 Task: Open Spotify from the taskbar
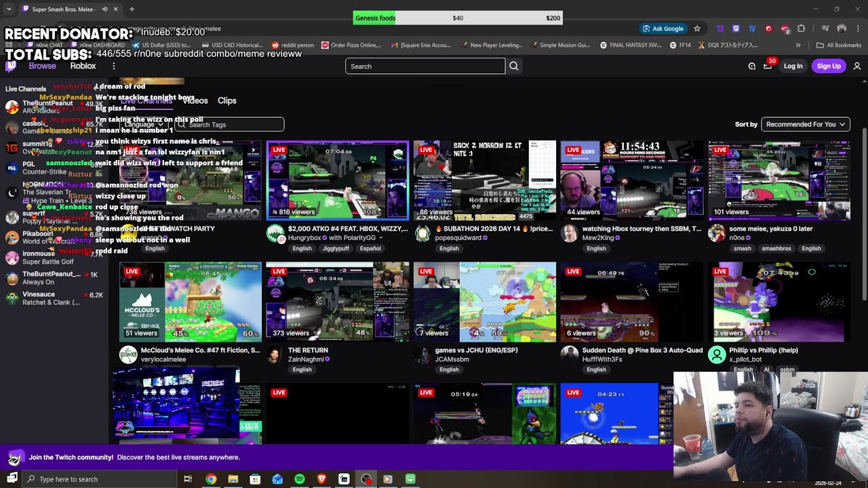pos(300,479)
